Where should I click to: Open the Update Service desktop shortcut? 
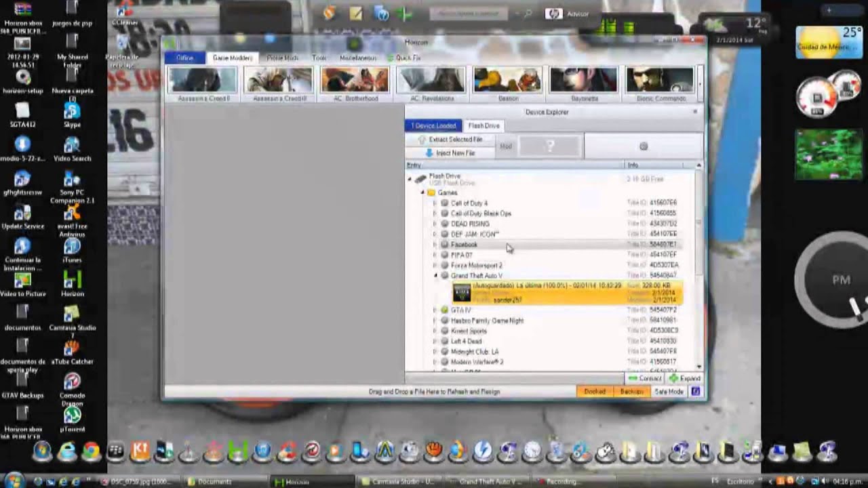pos(22,216)
